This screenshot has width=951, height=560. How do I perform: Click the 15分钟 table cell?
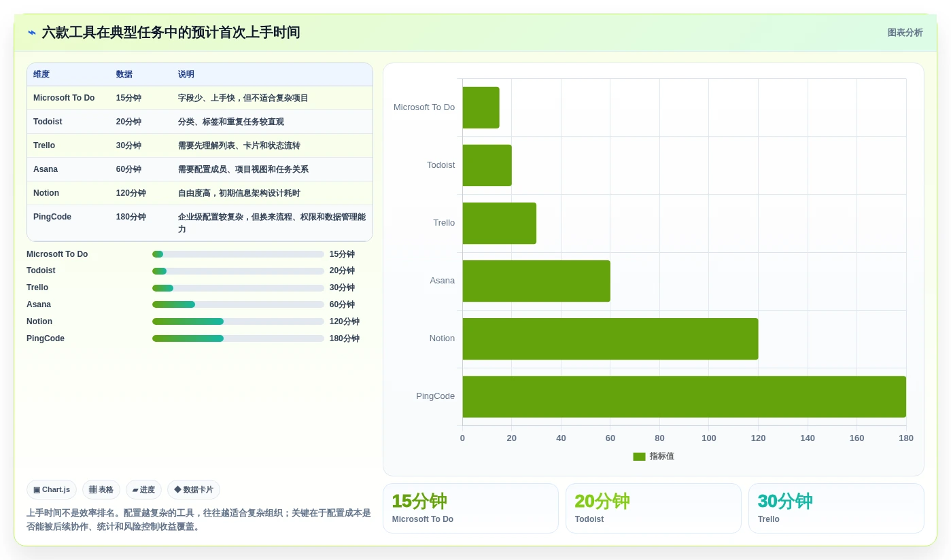coord(128,98)
